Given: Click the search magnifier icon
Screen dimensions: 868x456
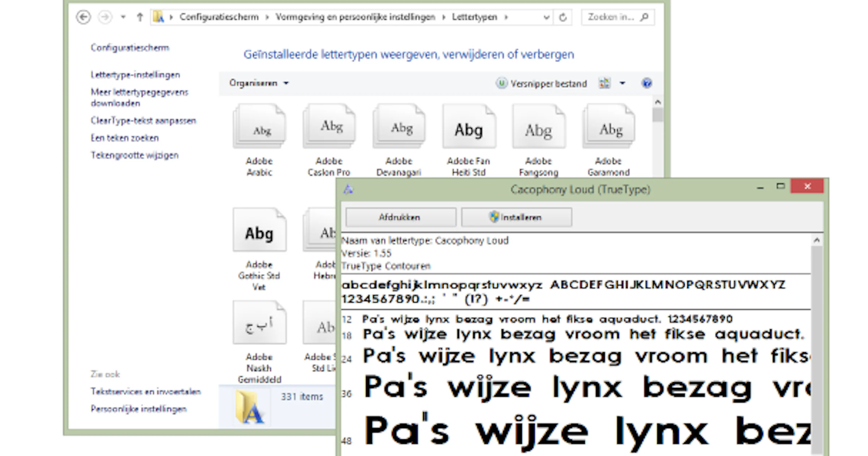Looking at the screenshot, I should (644, 17).
